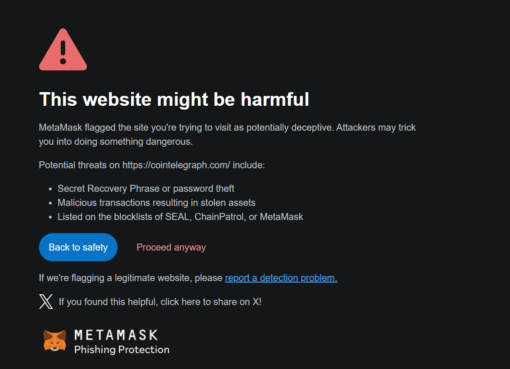Choose the Proceed anyway link

click(171, 247)
